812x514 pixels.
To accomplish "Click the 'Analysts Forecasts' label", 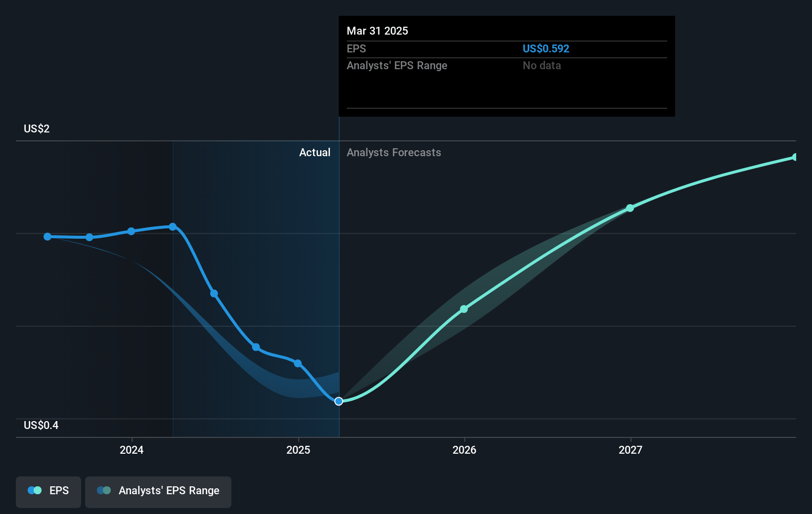I will 394,152.
